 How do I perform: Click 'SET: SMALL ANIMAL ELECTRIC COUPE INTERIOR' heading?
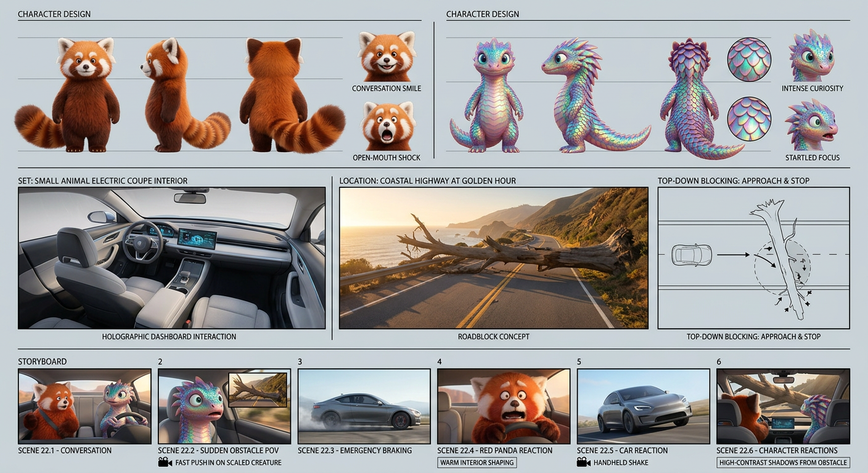(103, 181)
